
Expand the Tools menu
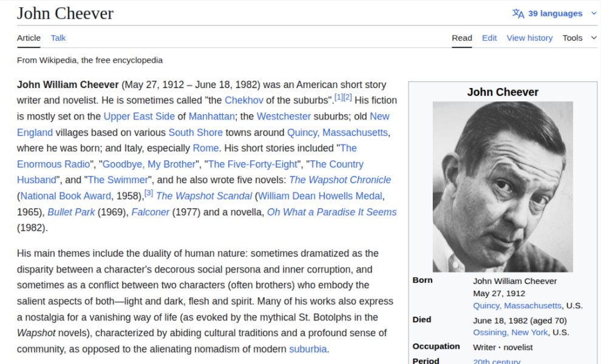pos(572,38)
